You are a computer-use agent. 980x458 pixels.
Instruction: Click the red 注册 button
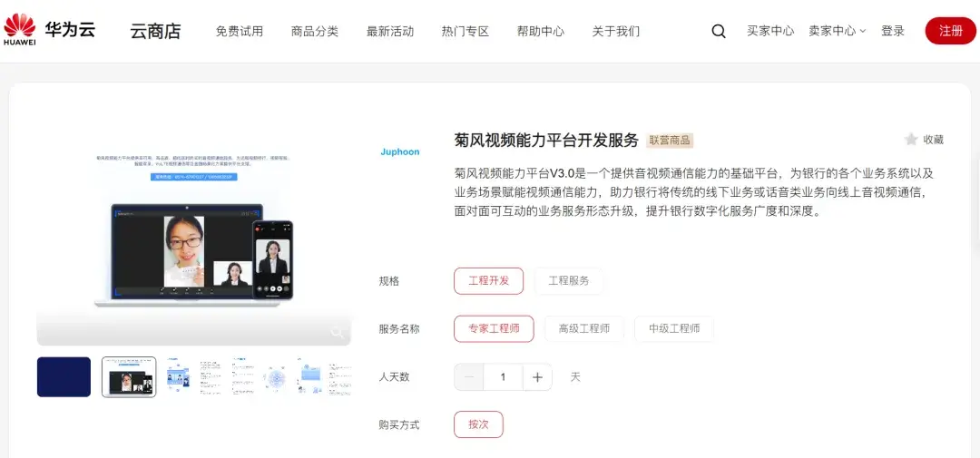click(950, 31)
